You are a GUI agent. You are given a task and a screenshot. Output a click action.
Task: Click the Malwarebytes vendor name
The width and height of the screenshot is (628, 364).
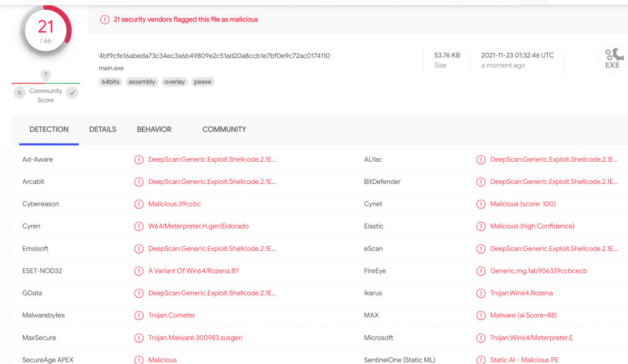pos(44,316)
